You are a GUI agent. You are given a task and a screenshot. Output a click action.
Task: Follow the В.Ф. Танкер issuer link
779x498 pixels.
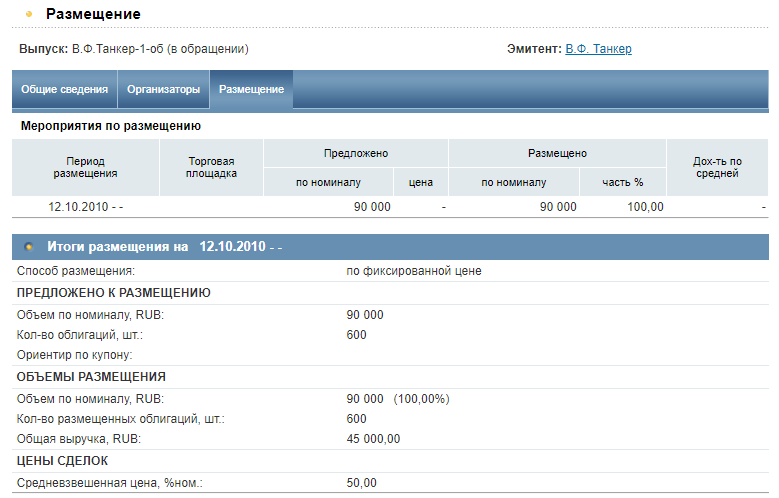point(598,48)
